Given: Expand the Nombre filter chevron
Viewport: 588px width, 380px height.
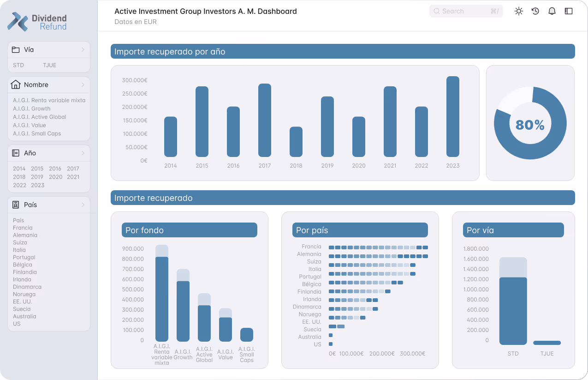Looking at the screenshot, I should click(83, 84).
